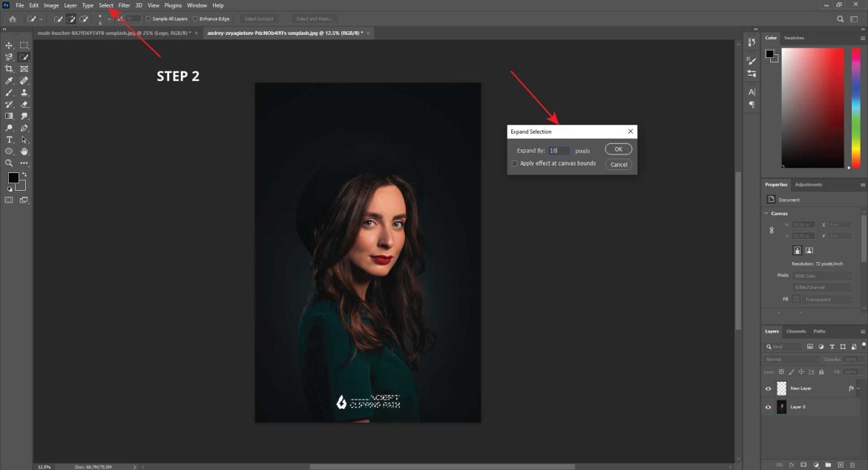Enable Enhance Edge option
This screenshot has height=470, width=868.
[x=195, y=19]
